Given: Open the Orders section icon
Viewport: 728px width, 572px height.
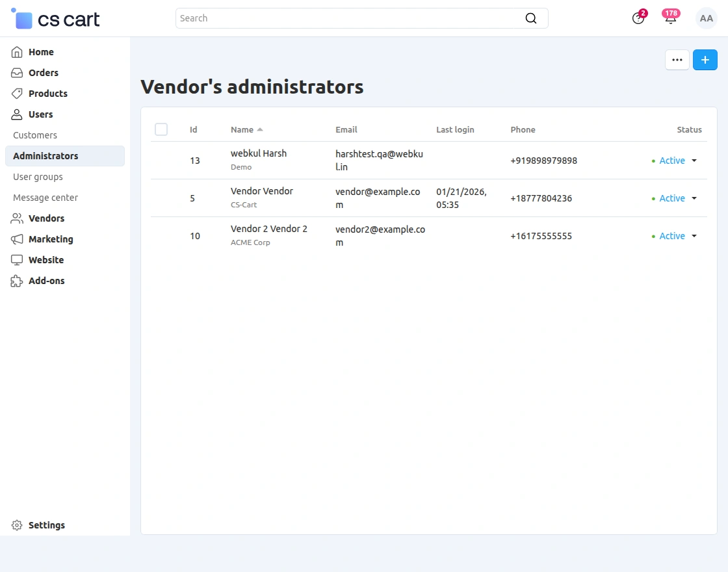Looking at the screenshot, I should (x=16, y=73).
